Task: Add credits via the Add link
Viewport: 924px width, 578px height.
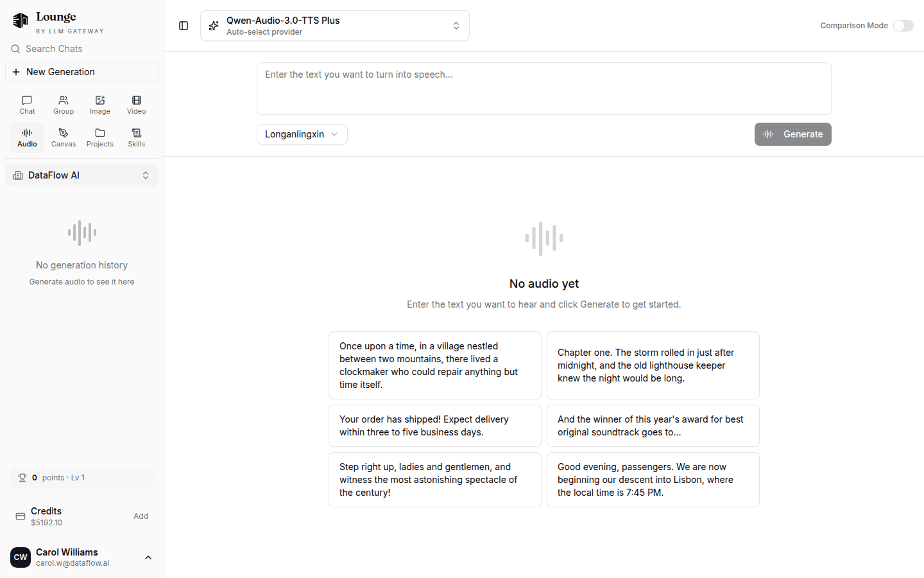Action: pyautogui.click(x=141, y=516)
